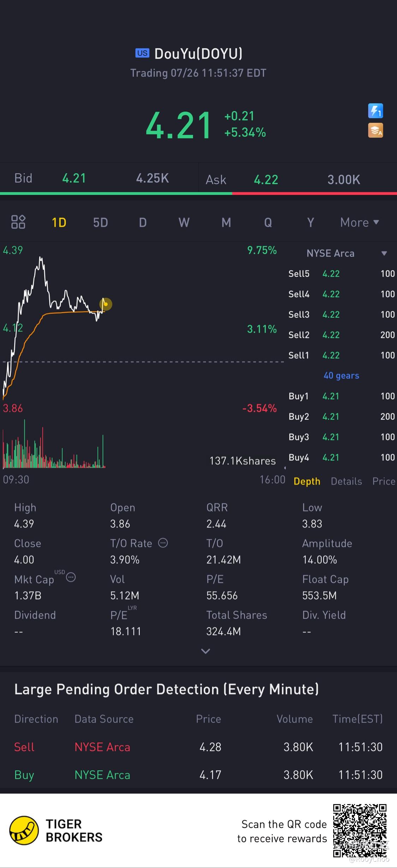Screen dimensions: 397x868
Task: Tap the 40 gears link
Action: 341,376
